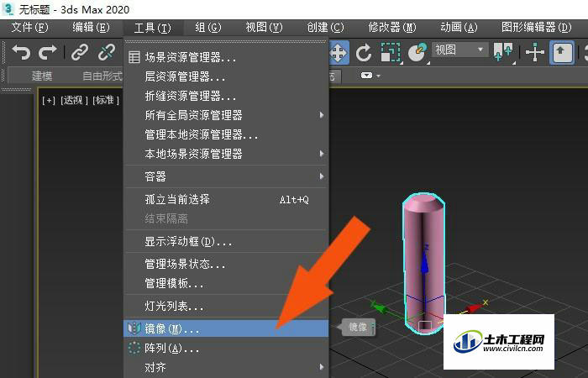Choose 层资源管理器... menu entry
Image resolution: width=588 pixels, height=378 pixels.
pyautogui.click(x=226, y=76)
